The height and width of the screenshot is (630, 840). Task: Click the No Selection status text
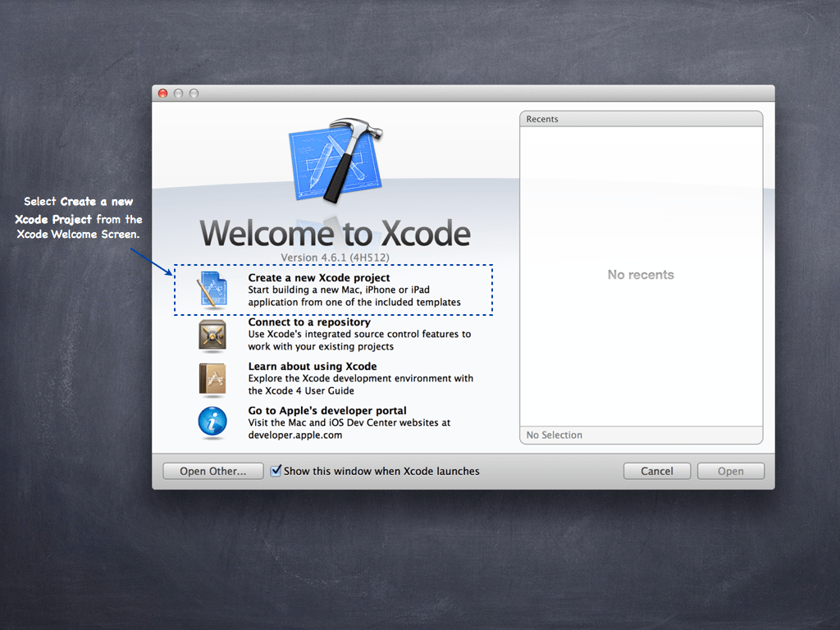click(x=554, y=435)
